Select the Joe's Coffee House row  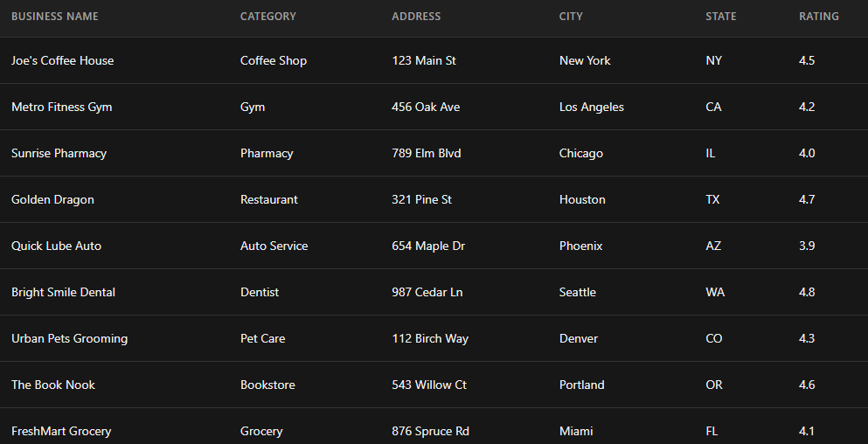click(63, 61)
